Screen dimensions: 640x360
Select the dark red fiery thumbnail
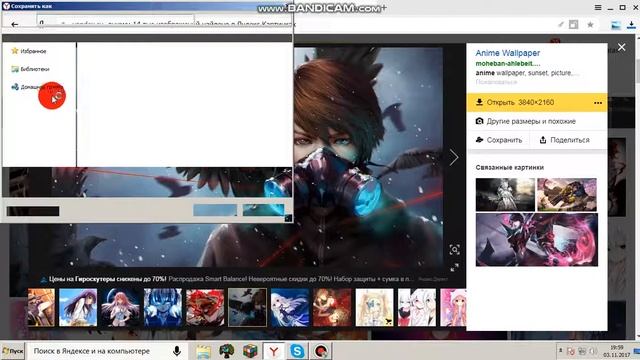point(332,307)
